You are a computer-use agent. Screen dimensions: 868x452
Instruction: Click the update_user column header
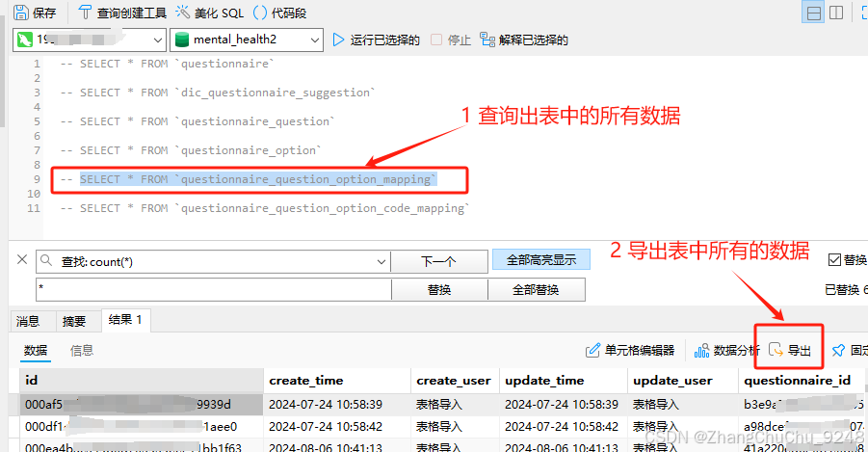point(683,381)
